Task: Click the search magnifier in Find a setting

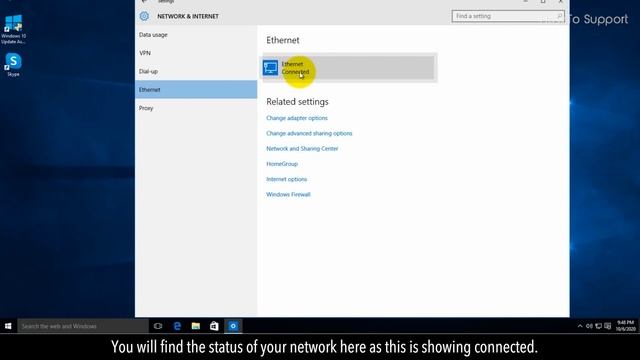Action: coord(559,16)
